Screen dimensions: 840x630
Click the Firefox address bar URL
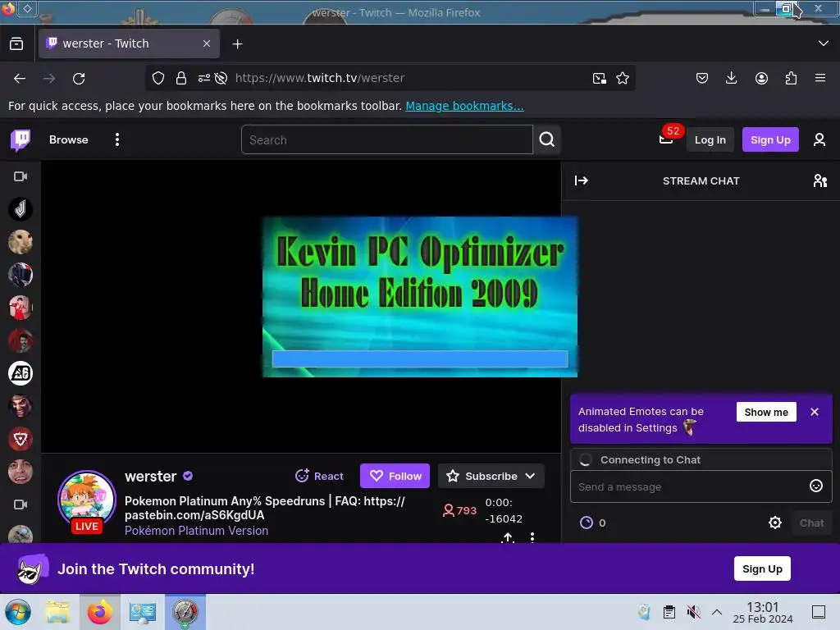[320, 78]
